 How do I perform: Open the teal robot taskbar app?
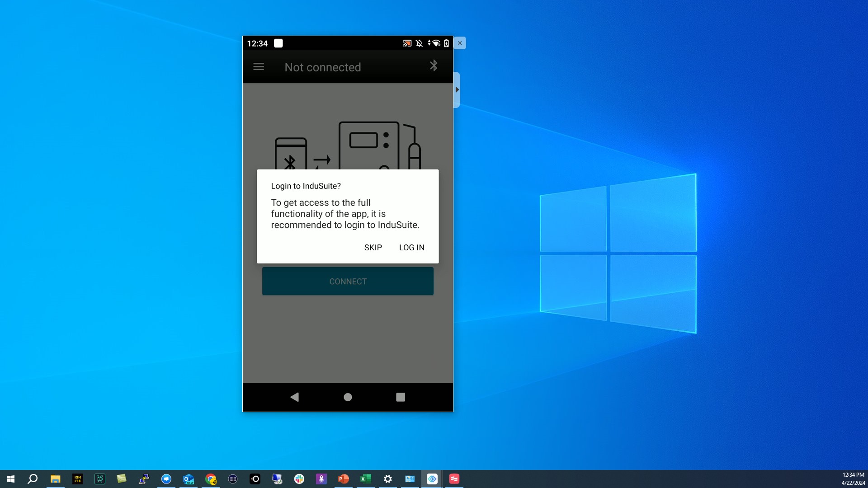100,479
